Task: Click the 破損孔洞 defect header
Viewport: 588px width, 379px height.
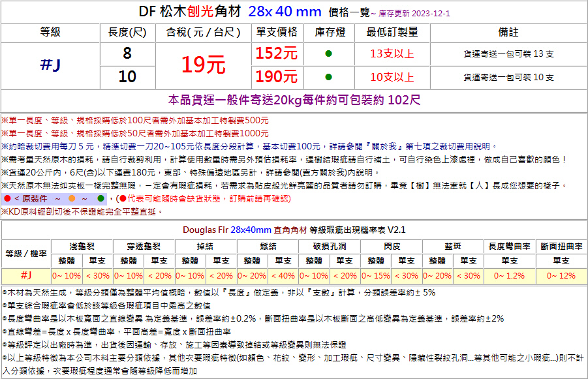Action: click(x=330, y=247)
